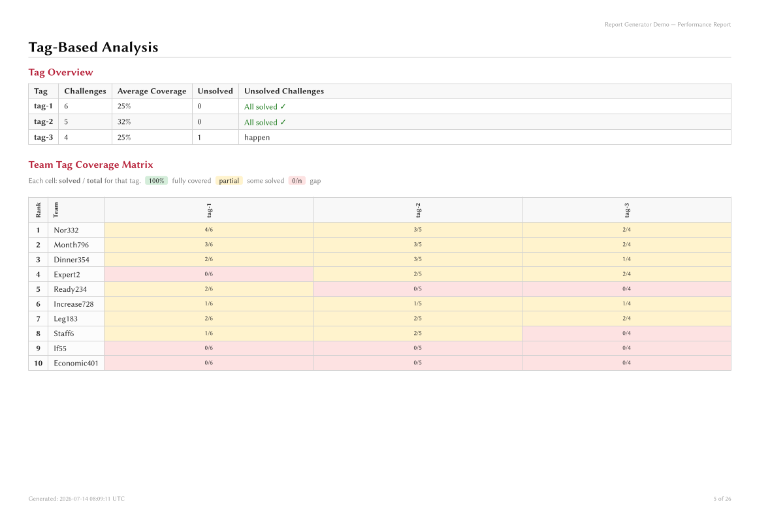This screenshot has height=532, width=770.
Task: Click tag-2 in the Tag Overview table
Action: tap(43, 121)
